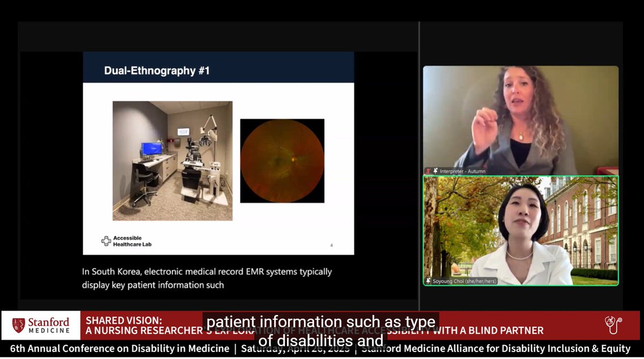
Task: Click '6th Annual Conference on Disability in Medicine'
Action: click(x=119, y=348)
